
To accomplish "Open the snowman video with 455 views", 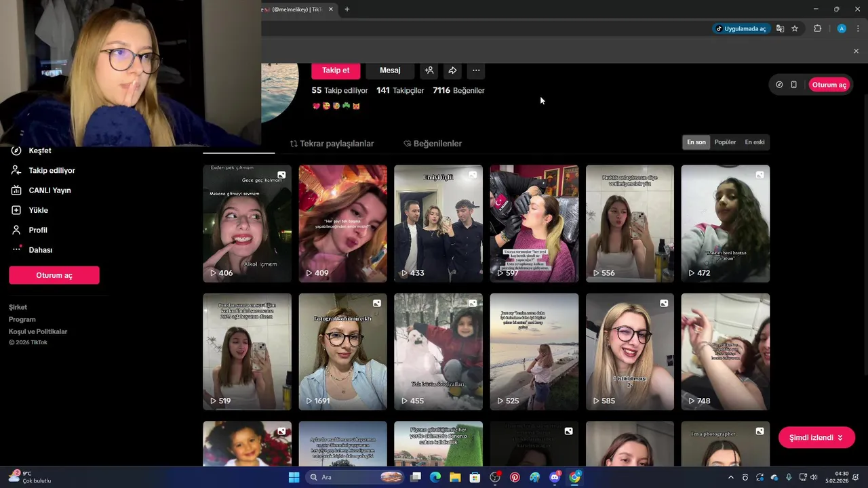I will 438,352.
